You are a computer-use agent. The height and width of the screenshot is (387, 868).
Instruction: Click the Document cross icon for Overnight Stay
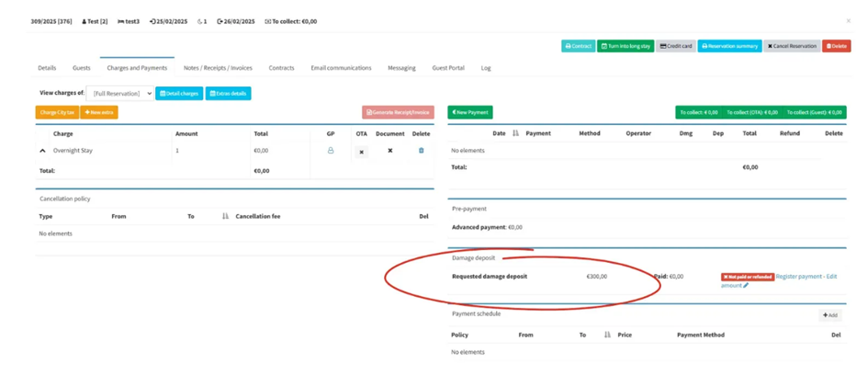click(389, 151)
